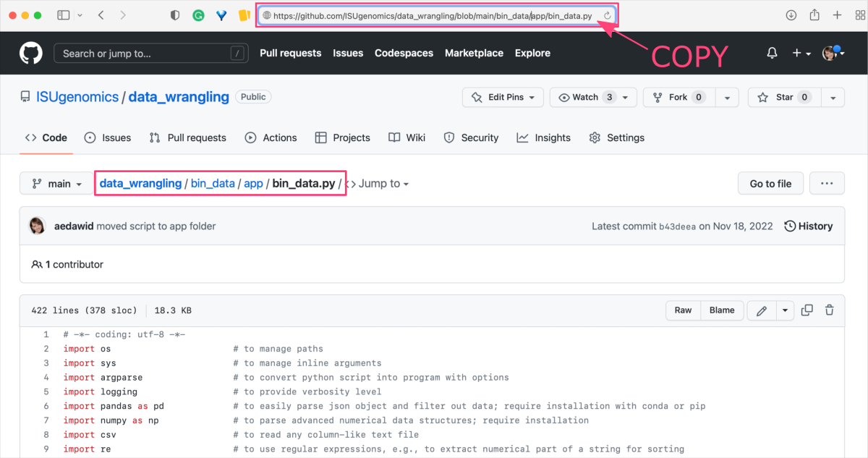Click the content blocker shield icon
Screen dimensions: 868x458
[174, 14]
